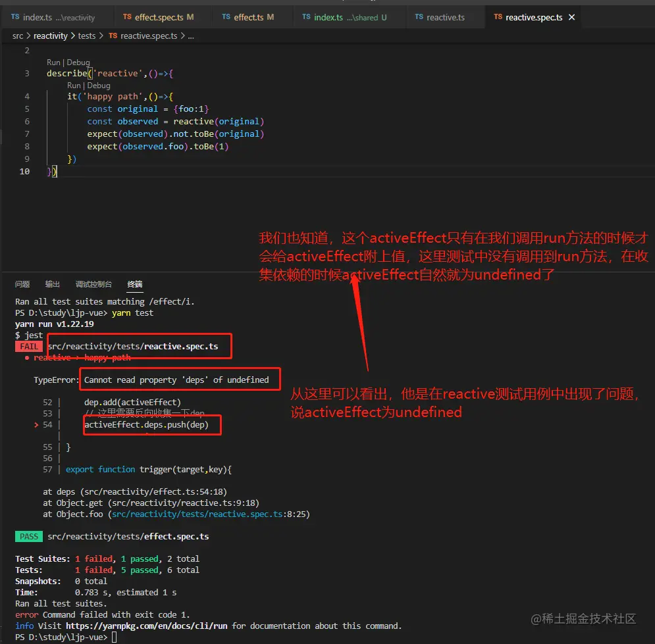Click Run above the describe block
Viewport: 655px width, 644px height.
(53, 62)
